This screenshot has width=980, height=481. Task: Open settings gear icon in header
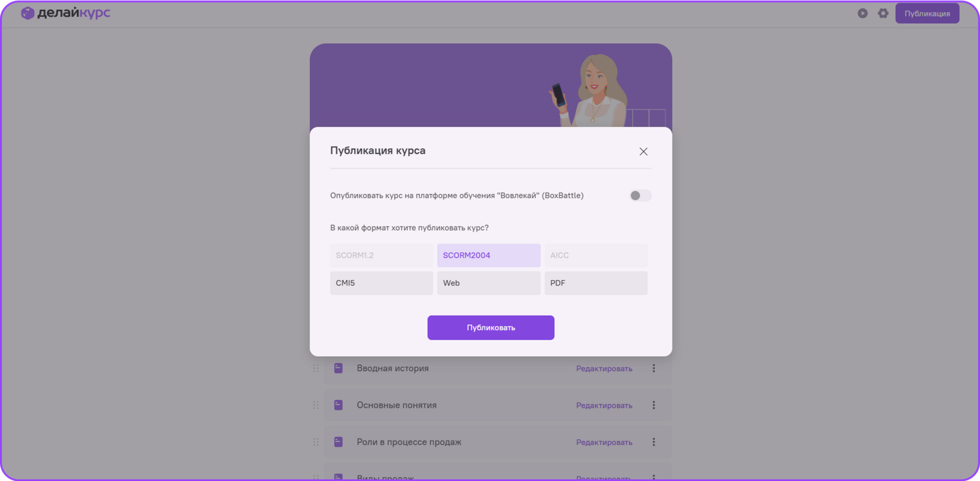click(883, 13)
